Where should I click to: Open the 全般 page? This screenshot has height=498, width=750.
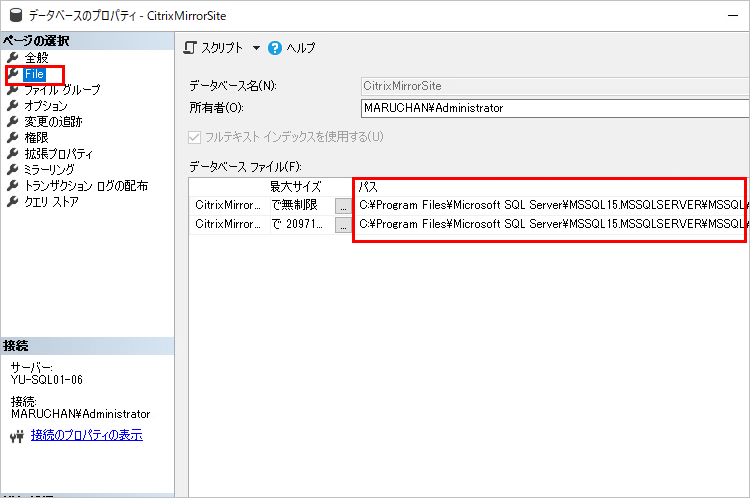point(36,58)
